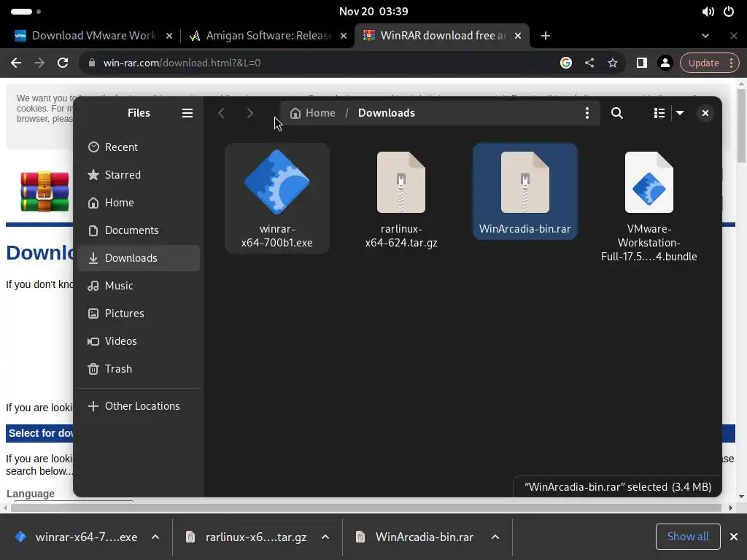Open the power menu

(729, 12)
